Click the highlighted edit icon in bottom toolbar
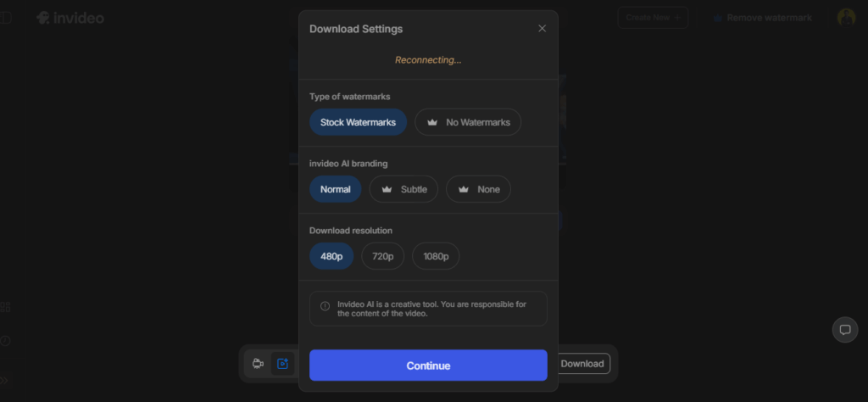Screen dimensions: 868x402 (x=283, y=364)
